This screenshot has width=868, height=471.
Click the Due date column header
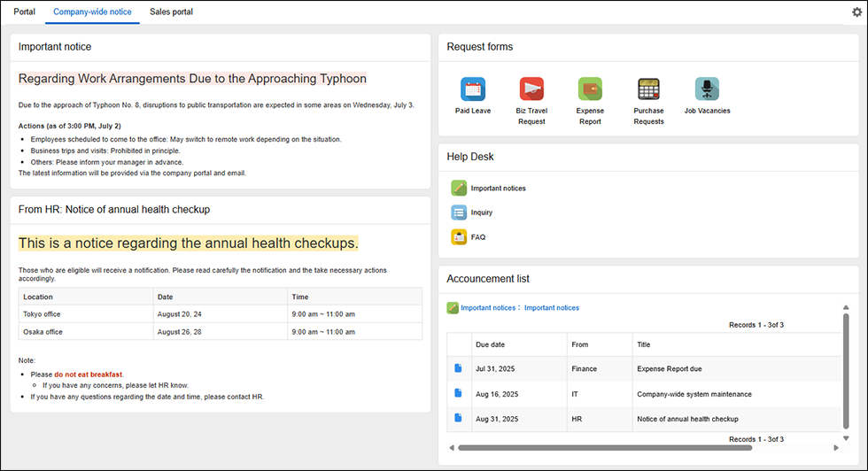pyautogui.click(x=491, y=344)
